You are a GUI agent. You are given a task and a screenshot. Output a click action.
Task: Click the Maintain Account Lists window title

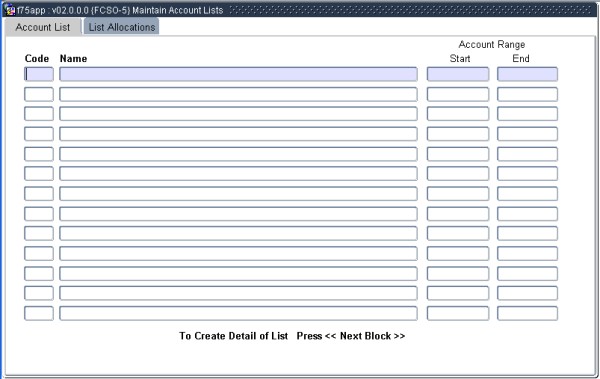point(178,10)
